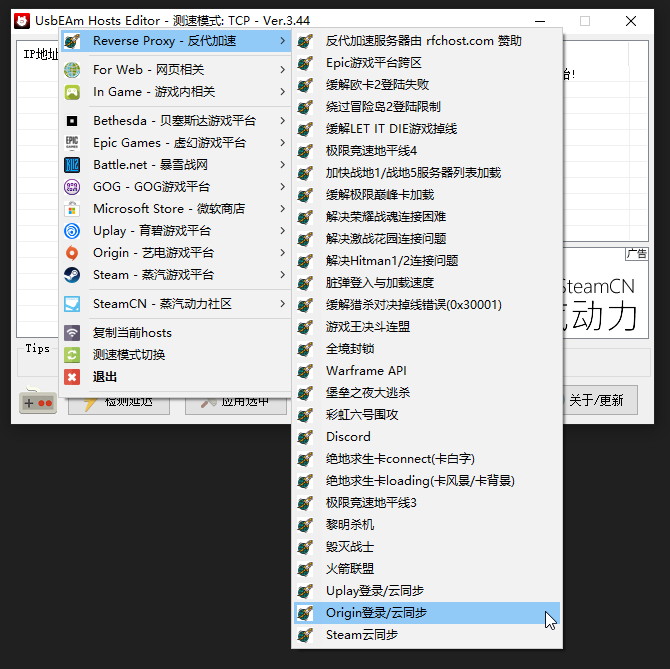Open the Steam - 蒸汽游戏平台 menu entry

point(176,275)
